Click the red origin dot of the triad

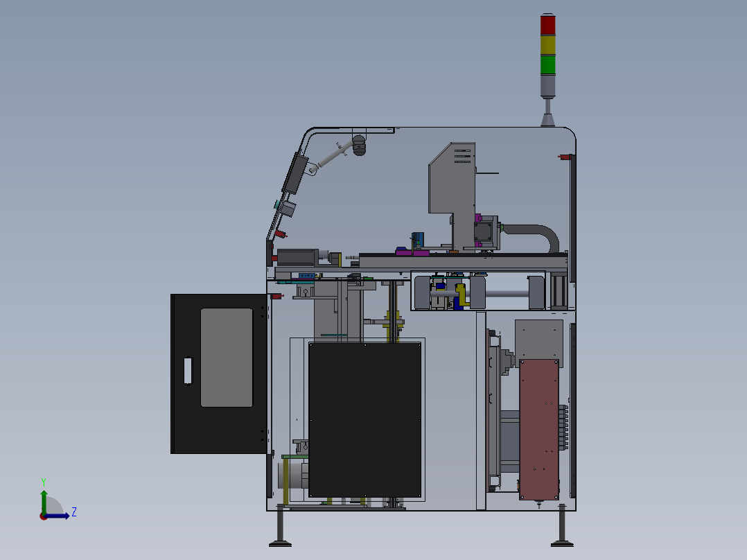click(43, 516)
